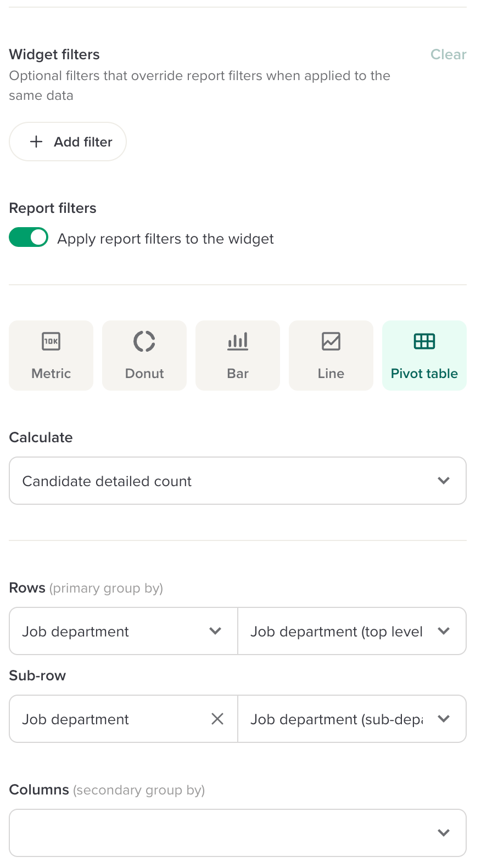Remove Sub-row Job department with X icon
Viewport: 481px width, 868px height.
[217, 719]
